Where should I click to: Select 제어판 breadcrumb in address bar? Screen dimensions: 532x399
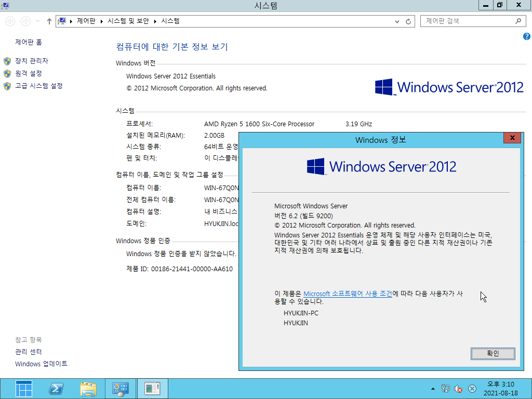(x=86, y=21)
